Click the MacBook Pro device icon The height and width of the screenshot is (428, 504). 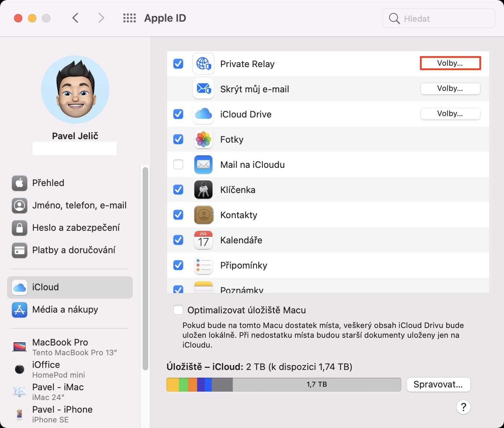click(x=20, y=347)
